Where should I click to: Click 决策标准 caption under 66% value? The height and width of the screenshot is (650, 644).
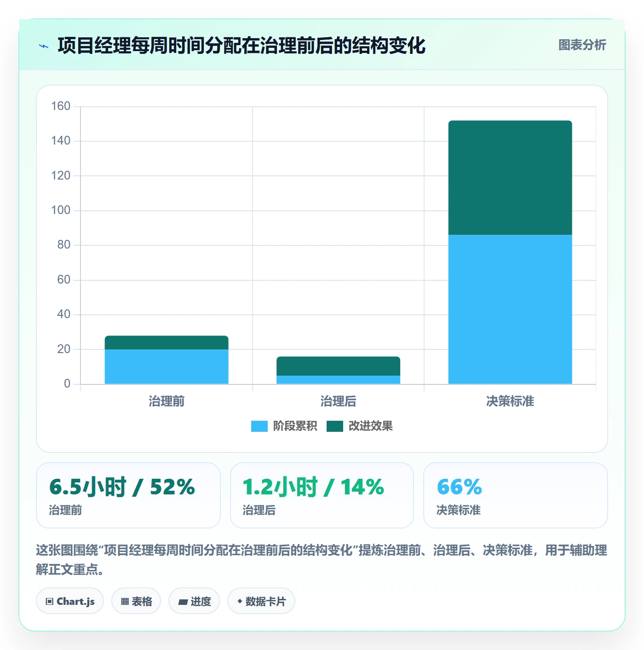458,510
